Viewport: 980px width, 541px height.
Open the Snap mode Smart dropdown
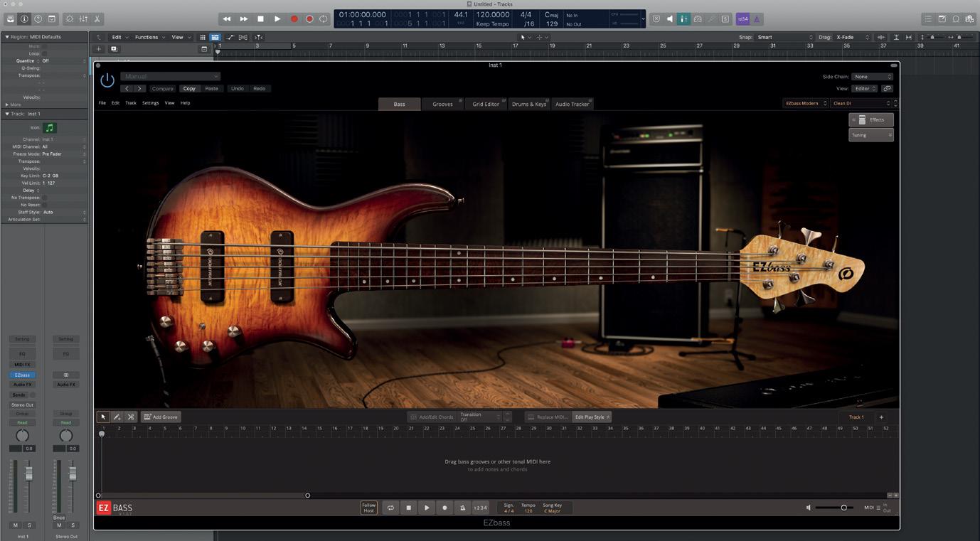click(784, 37)
